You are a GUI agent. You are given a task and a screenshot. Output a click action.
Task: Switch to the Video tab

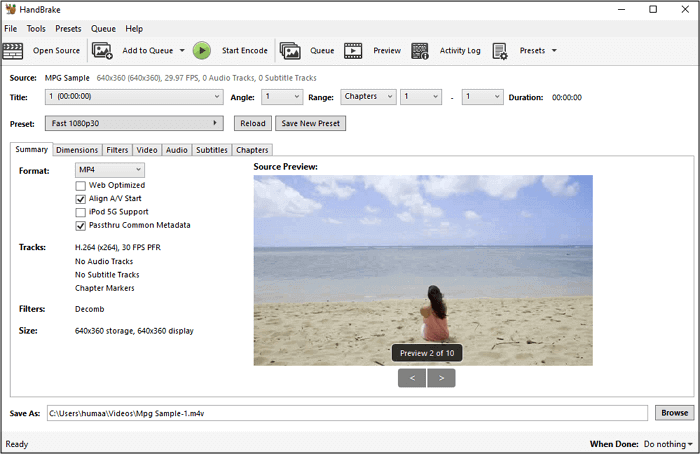coord(147,150)
